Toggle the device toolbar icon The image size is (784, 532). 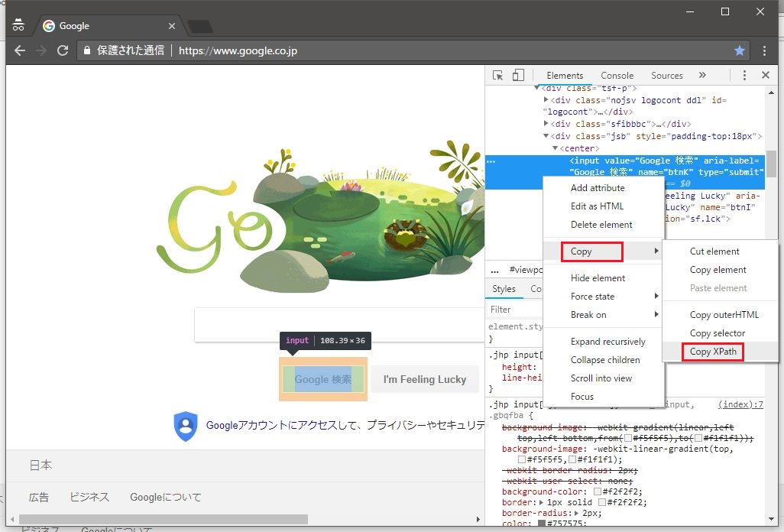518,75
